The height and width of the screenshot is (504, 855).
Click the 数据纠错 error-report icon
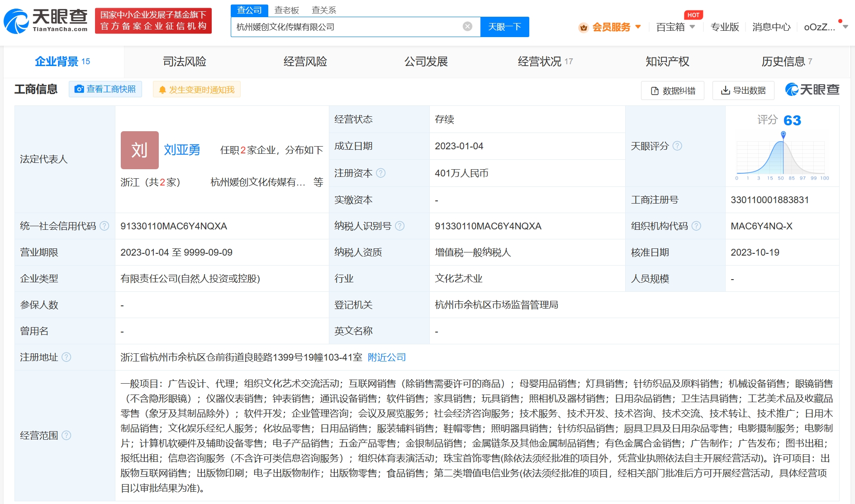(x=654, y=90)
